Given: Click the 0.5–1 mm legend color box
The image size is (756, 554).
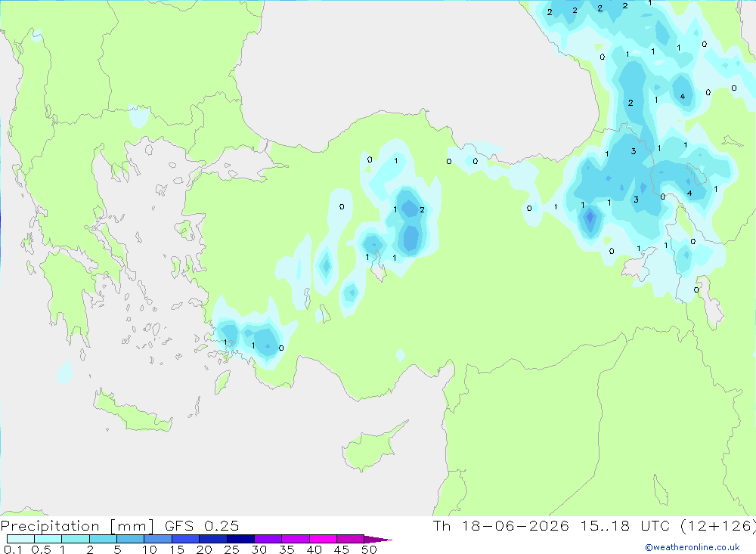Looking at the screenshot, I should pos(48,539).
